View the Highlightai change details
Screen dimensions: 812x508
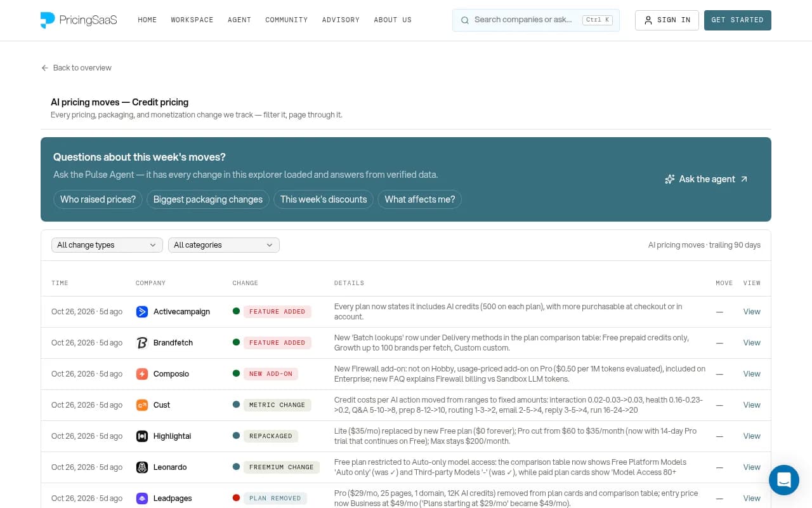tap(752, 436)
